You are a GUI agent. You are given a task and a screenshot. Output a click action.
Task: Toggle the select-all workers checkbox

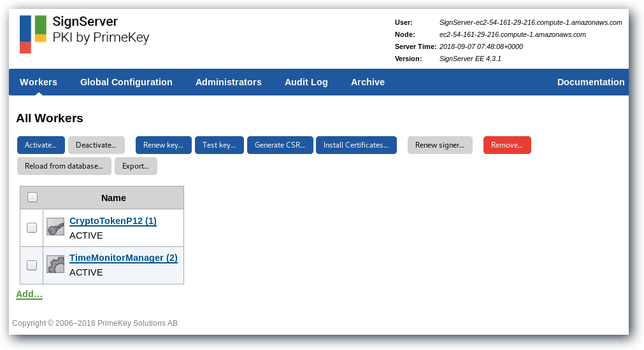click(x=32, y=197)
